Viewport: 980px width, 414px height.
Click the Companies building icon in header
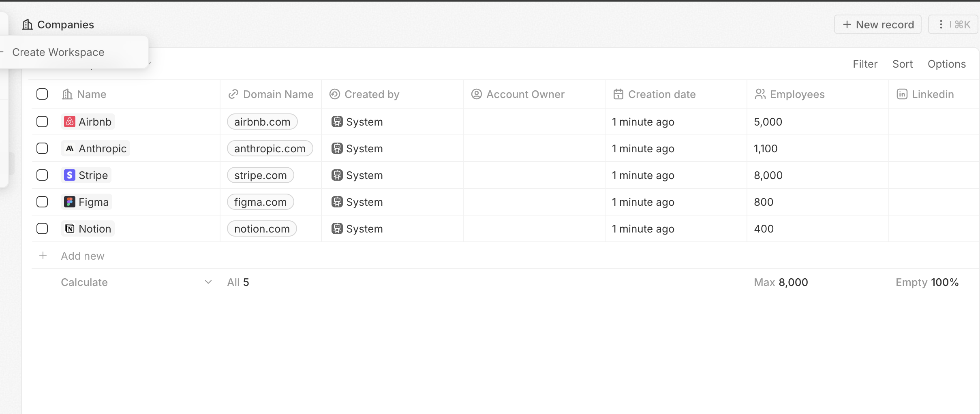28,25
